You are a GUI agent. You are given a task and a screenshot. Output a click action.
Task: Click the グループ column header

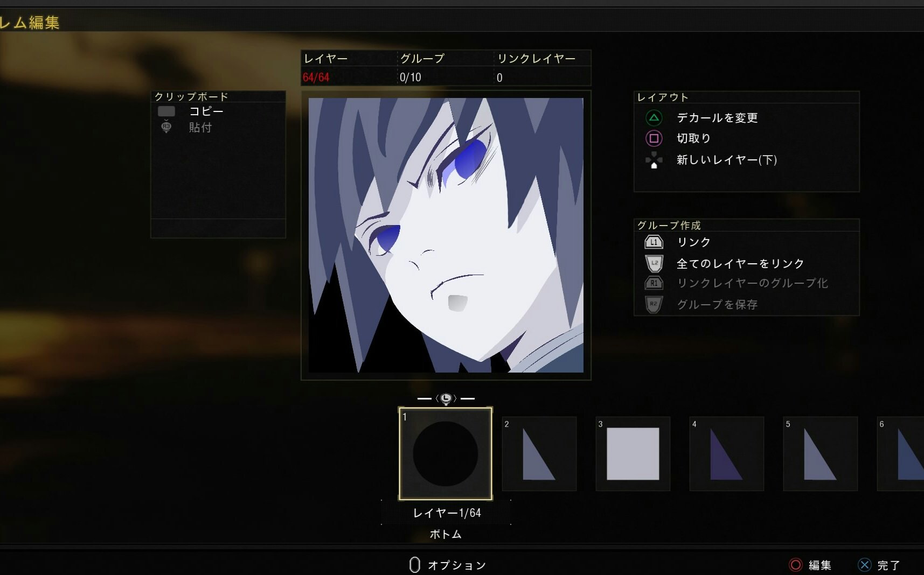[422, 58]
